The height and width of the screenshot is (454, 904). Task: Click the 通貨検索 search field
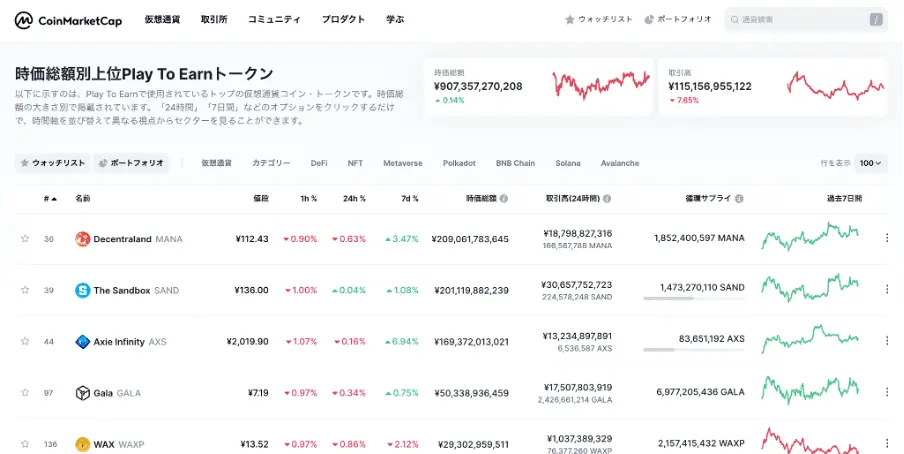tap(806, 20)
